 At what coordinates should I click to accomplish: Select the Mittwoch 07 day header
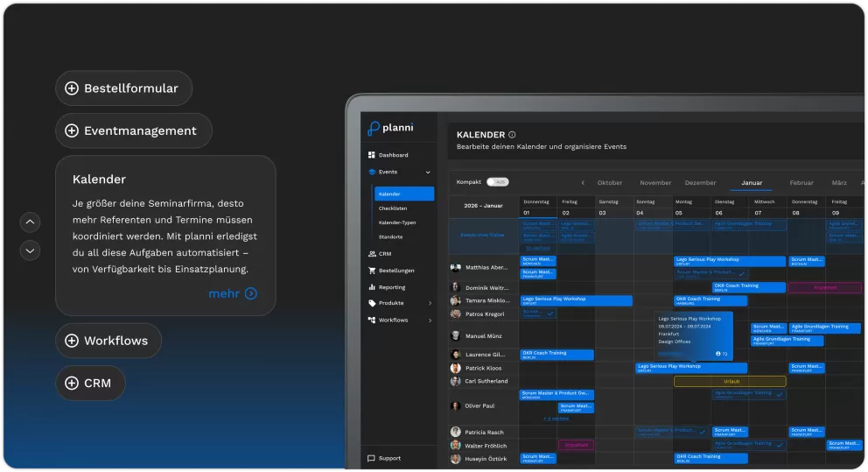point(768,208)
